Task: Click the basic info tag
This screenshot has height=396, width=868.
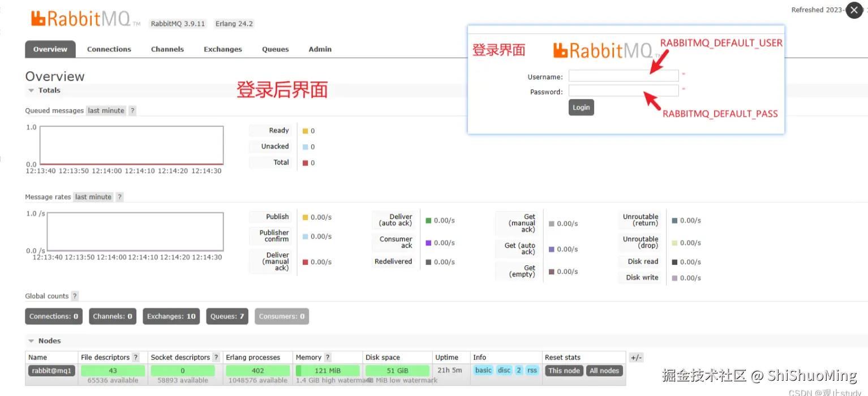Action: click(484, 371)
